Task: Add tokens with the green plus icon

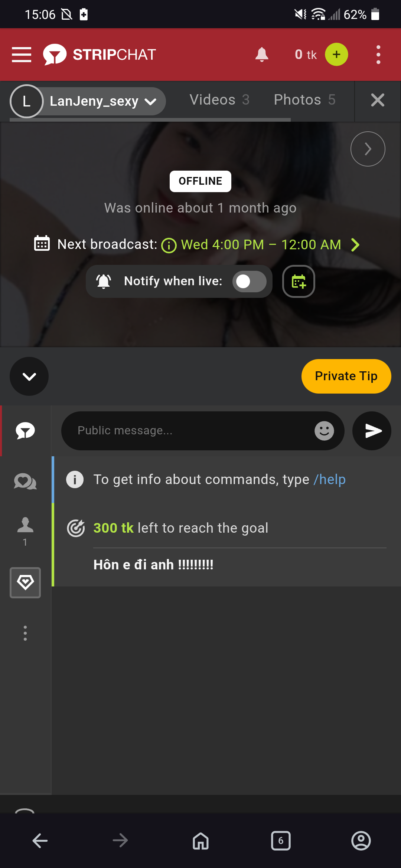Action: point(336,54)
